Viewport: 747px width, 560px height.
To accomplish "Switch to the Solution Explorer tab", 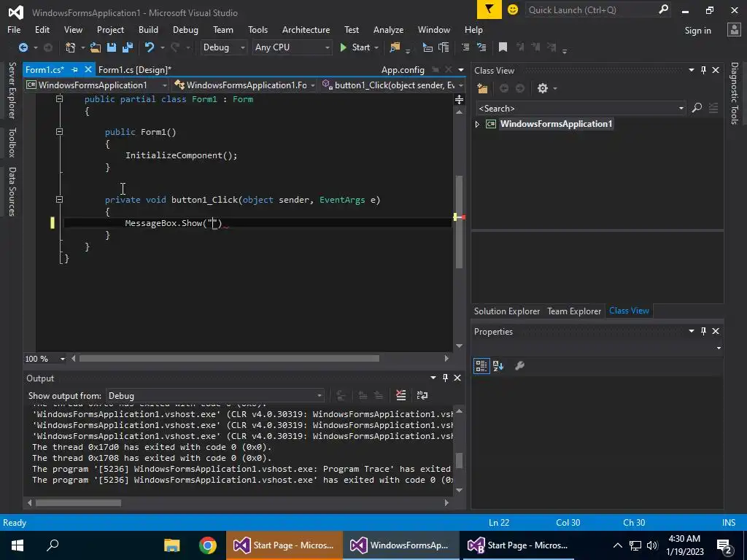I will 507,311.
